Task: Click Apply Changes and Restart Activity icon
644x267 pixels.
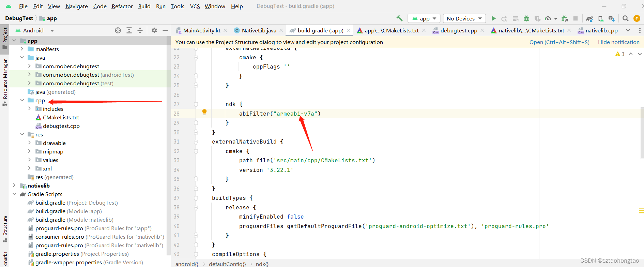Action: tap(504, 18)
